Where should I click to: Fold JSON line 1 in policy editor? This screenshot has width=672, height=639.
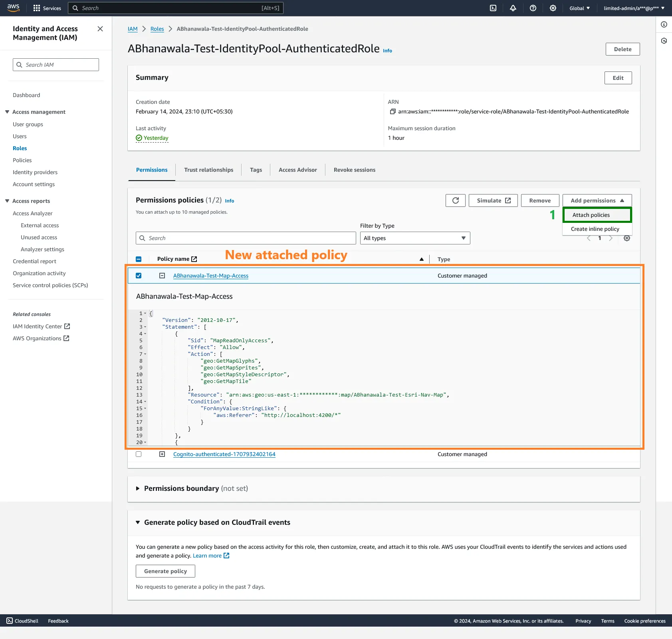click(145, 314)
